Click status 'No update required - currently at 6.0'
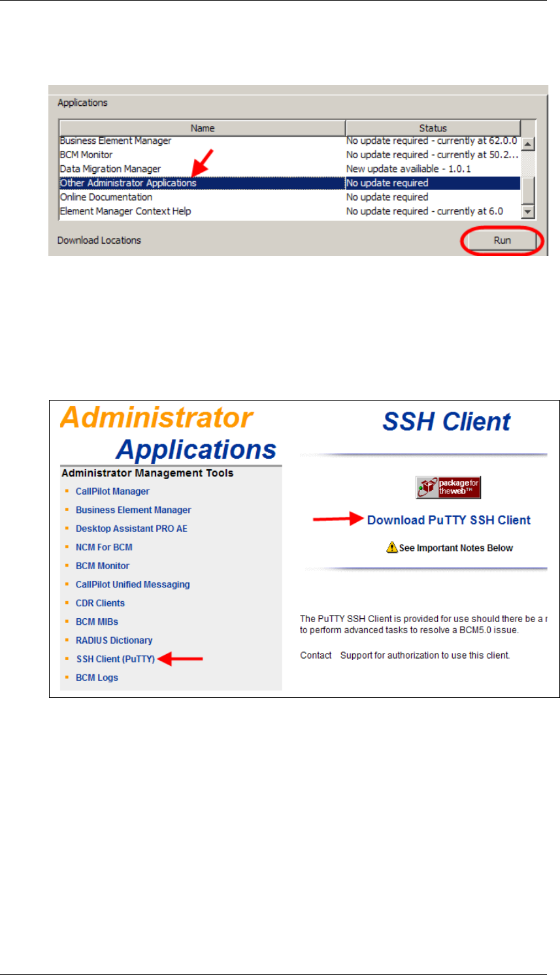This screenshot has width=560, height=975. pos(425,211)
